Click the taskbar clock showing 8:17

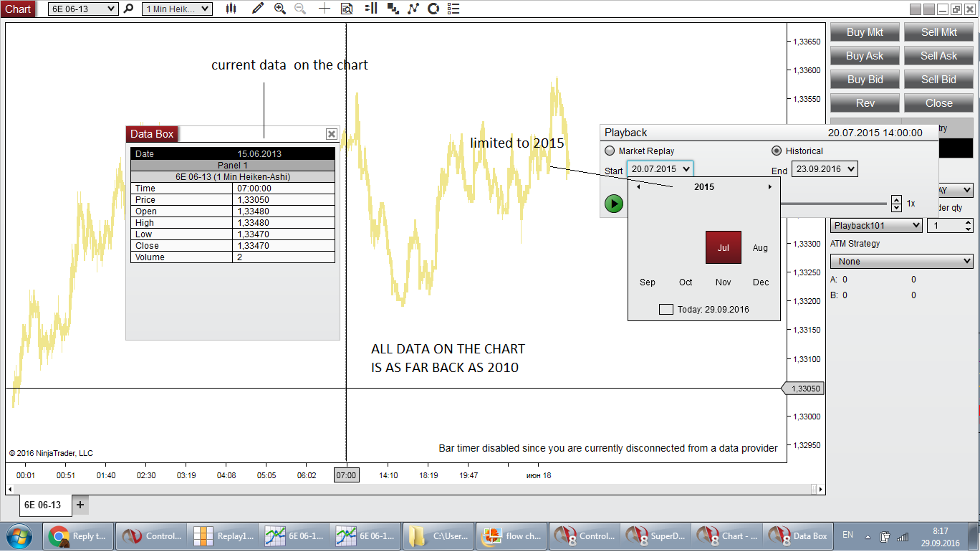point(941,536)
